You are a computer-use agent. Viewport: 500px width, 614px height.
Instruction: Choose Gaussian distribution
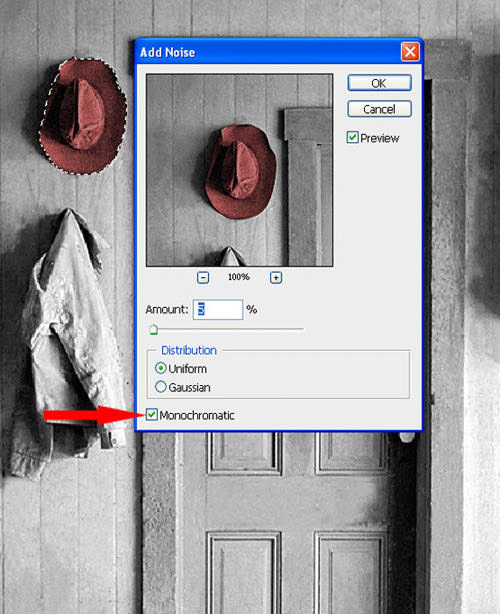tap(161, 387)
